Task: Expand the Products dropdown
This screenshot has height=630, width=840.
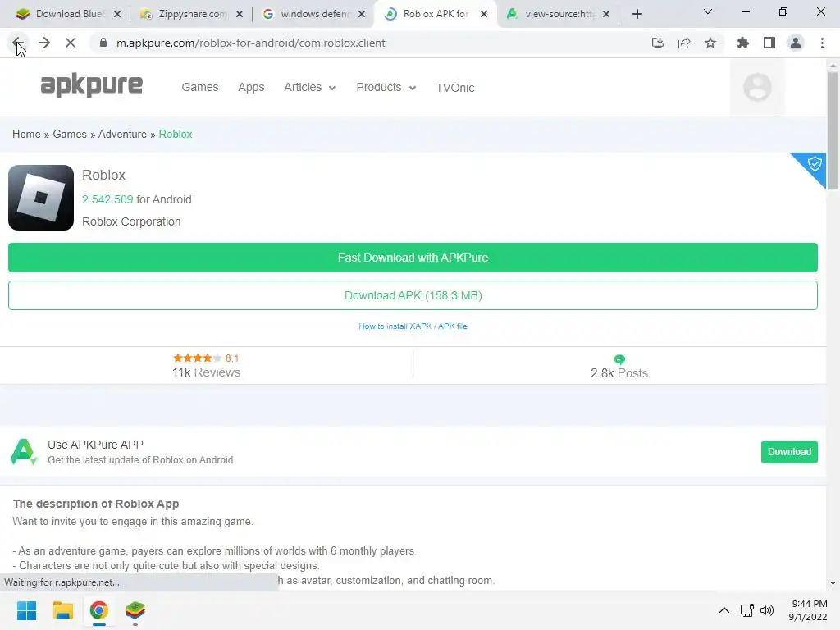Action: click(386, 87)
